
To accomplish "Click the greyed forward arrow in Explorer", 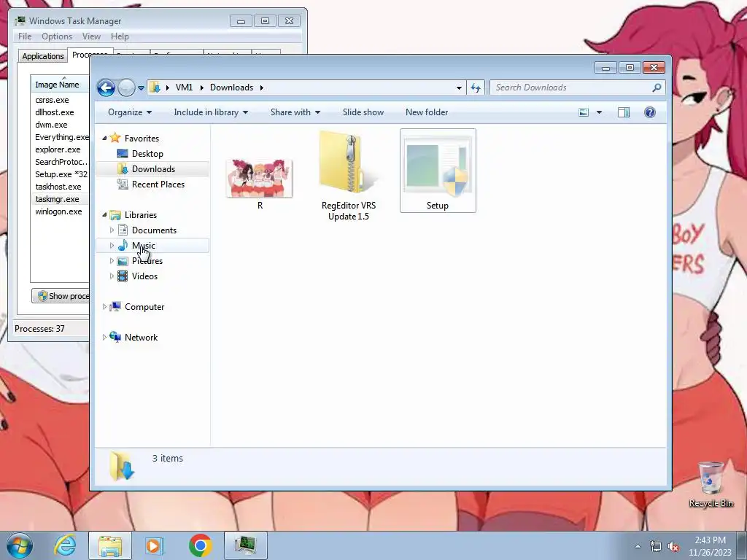I will 126,87.
